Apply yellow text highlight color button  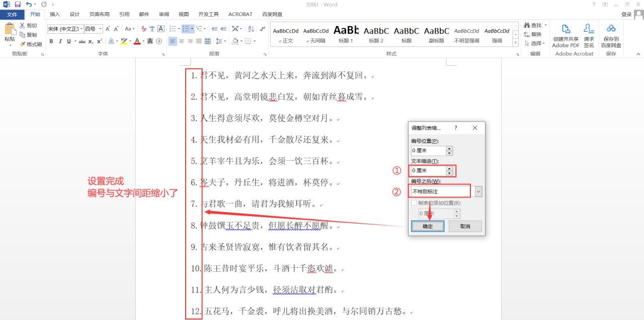(x=124, y=41)
